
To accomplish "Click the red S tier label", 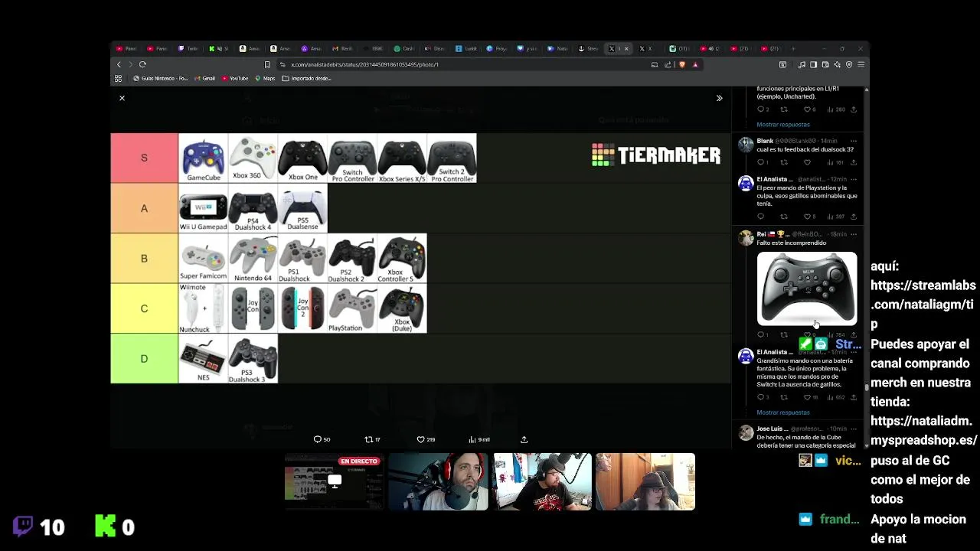I will click(x=144, y=158).
